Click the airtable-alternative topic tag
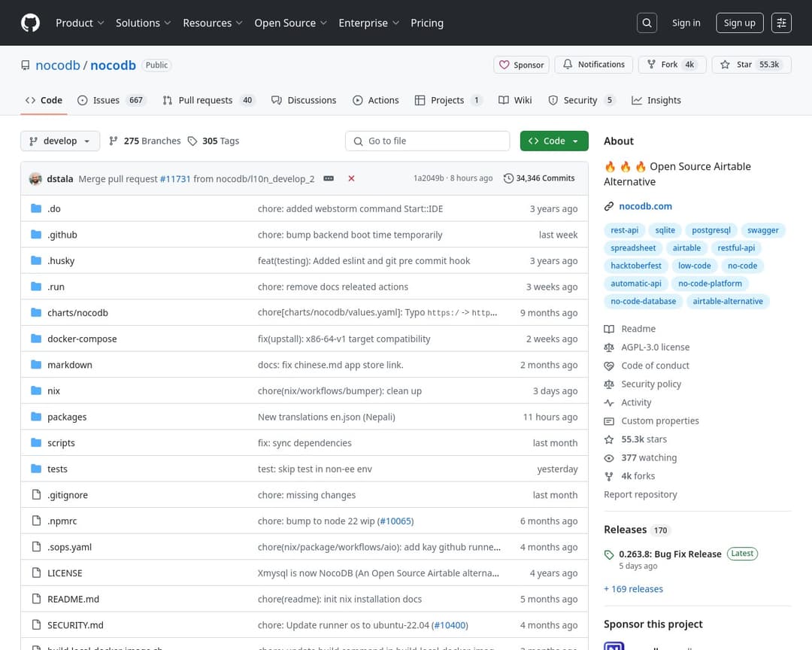 (728, 301)
